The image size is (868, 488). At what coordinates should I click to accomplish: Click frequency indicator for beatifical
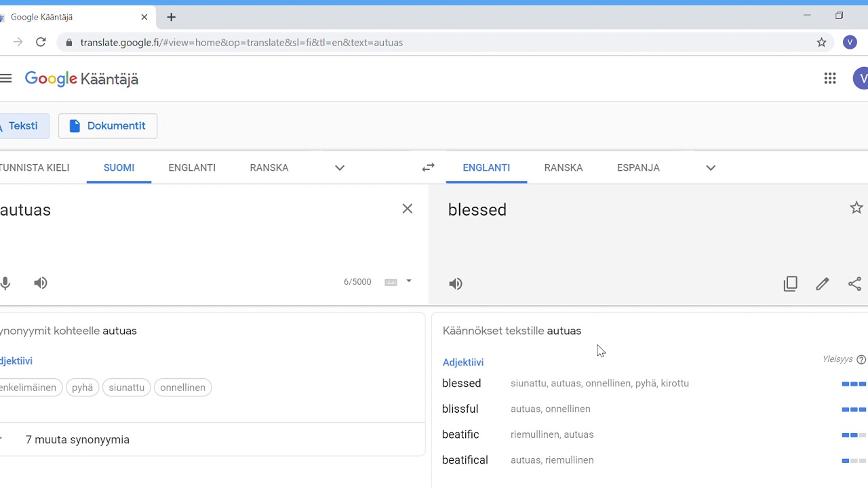854,461
